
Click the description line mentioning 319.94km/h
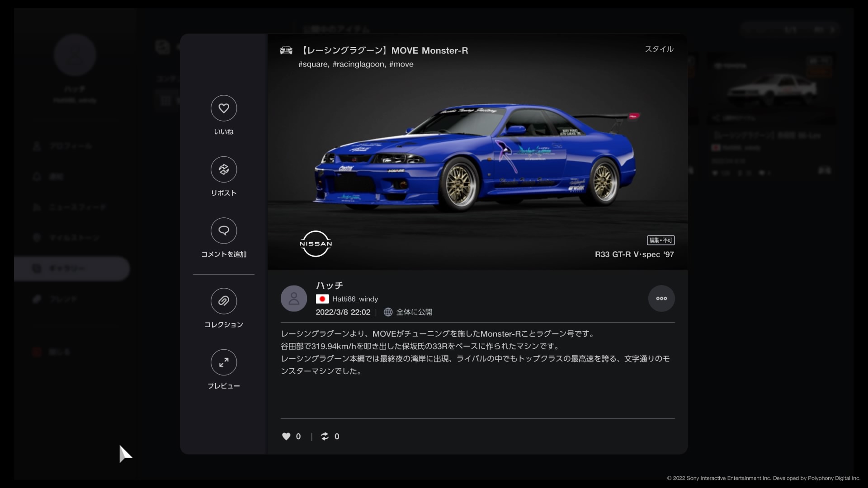(x=421, y=346)
